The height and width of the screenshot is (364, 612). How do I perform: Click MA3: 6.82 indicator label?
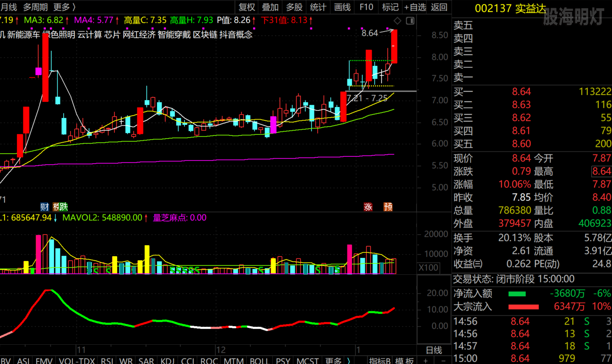43,20
